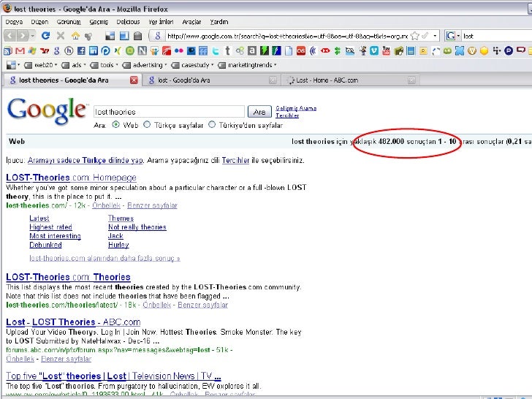Screen dimensions: 532x399
Task: Bookmark this page with the star icon
Action: click(414, 36)
